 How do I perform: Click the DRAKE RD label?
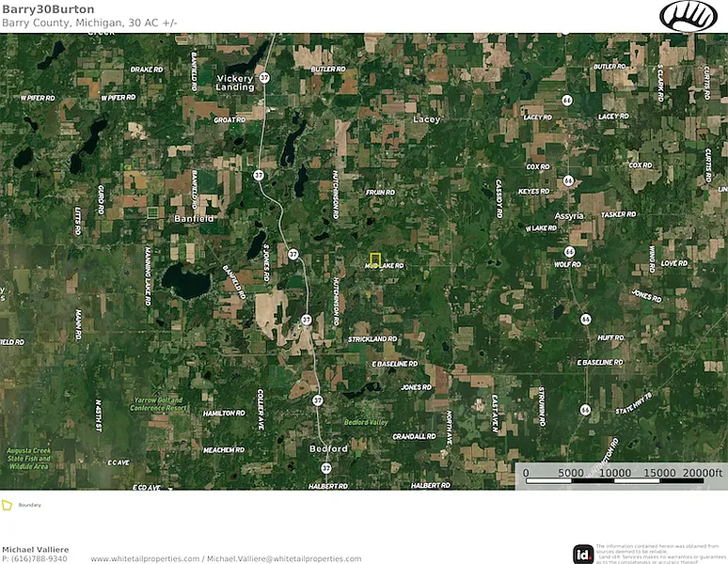point(147,70)
